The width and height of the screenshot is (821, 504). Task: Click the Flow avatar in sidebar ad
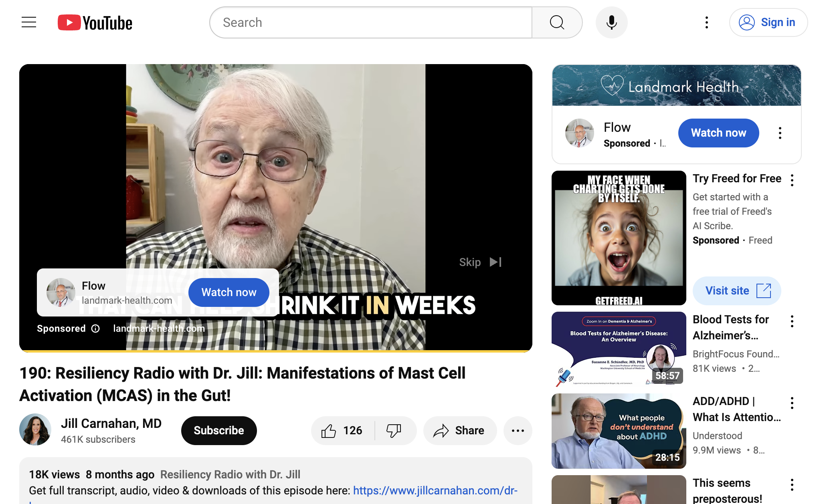tap(580, 133)
